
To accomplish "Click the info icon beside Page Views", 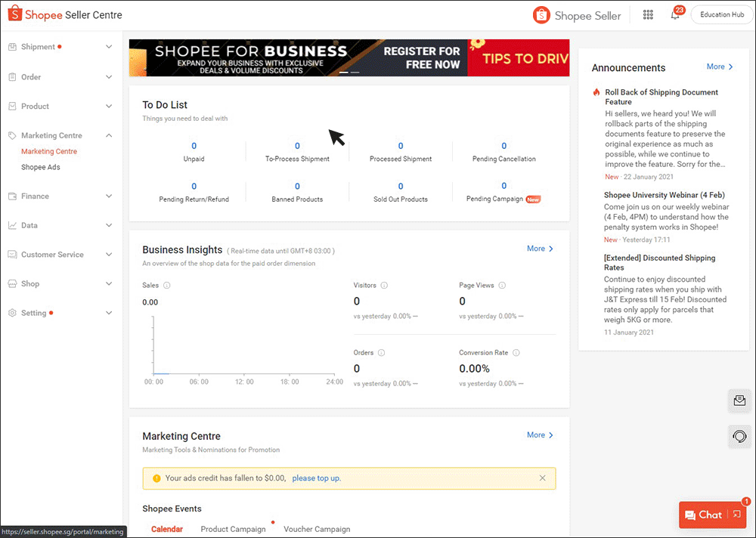I will pos(502,286).
